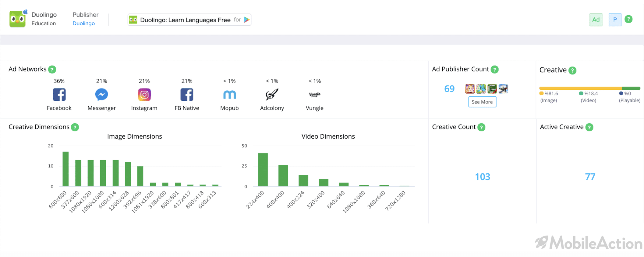
Task: Click the 720x1280 axis label
Action: pos(395,201)
